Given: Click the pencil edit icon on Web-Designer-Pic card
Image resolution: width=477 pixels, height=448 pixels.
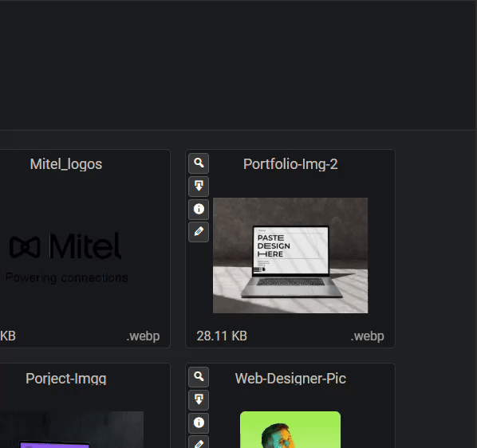Looking at the screenshot, I should point(199,442).
